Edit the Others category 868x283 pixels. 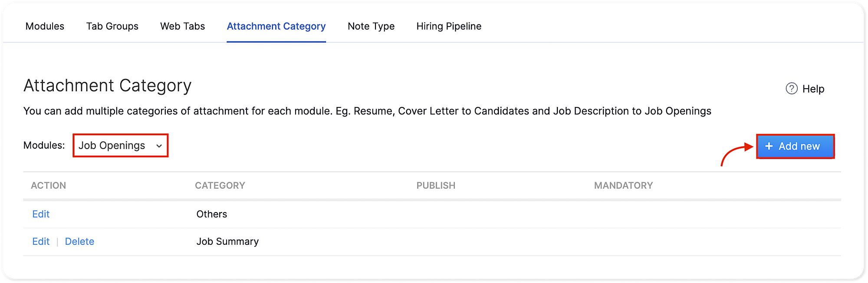click(41, 214)
